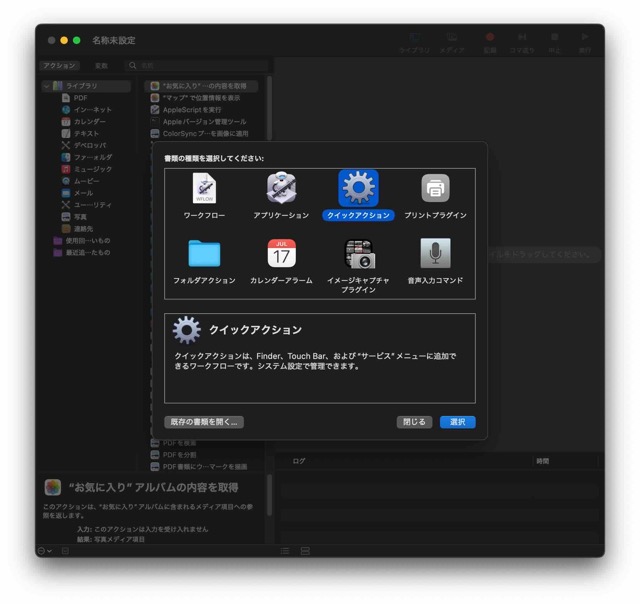Toggle the description pane button in status bar
The image size is (640, 604).
click(x=65, y=551)
